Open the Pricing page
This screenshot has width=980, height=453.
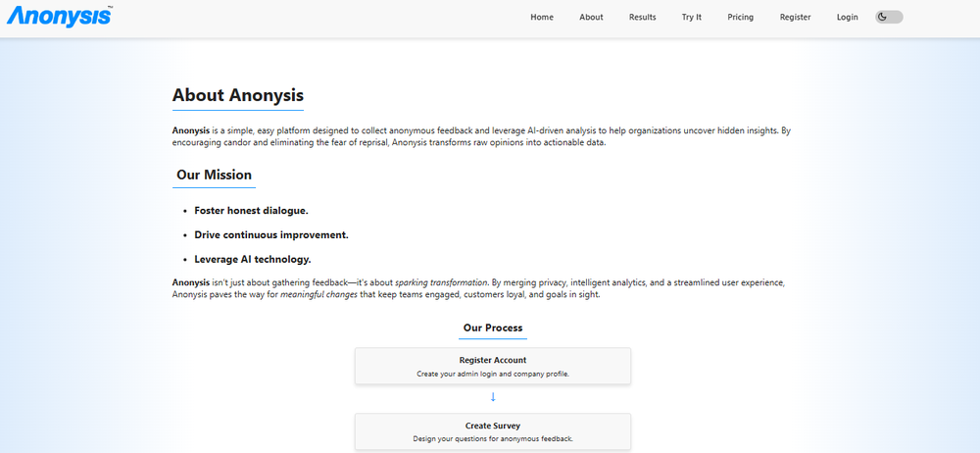coord(741,17)
